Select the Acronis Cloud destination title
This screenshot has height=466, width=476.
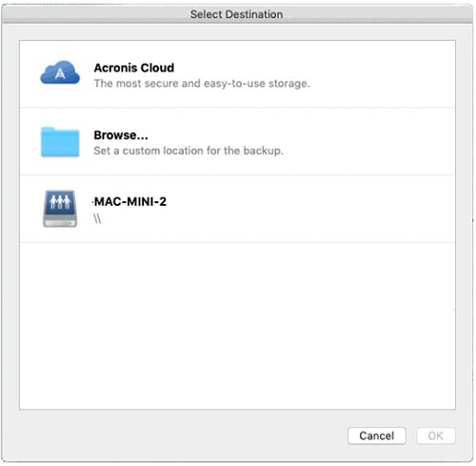click(134, 68)
